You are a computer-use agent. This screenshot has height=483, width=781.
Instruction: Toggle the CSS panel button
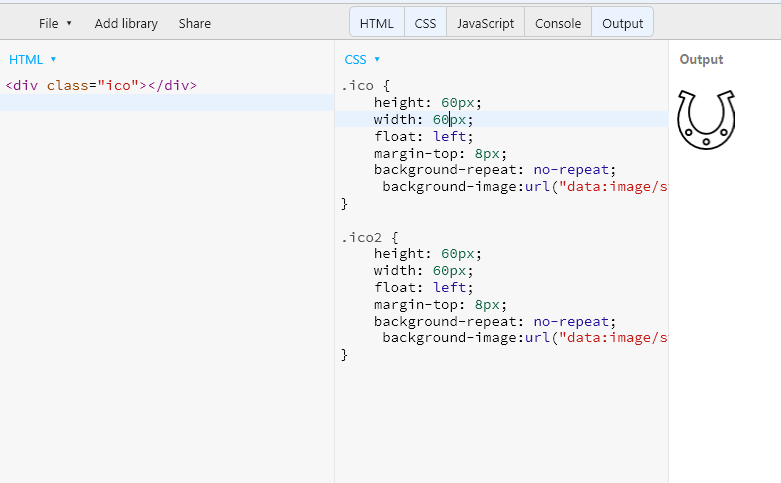click(x=425, y=23)
